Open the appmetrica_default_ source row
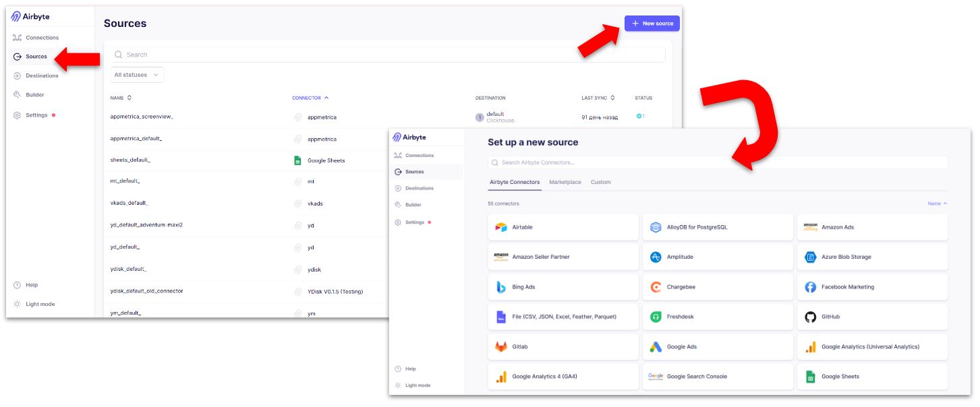 click(136, 139)
